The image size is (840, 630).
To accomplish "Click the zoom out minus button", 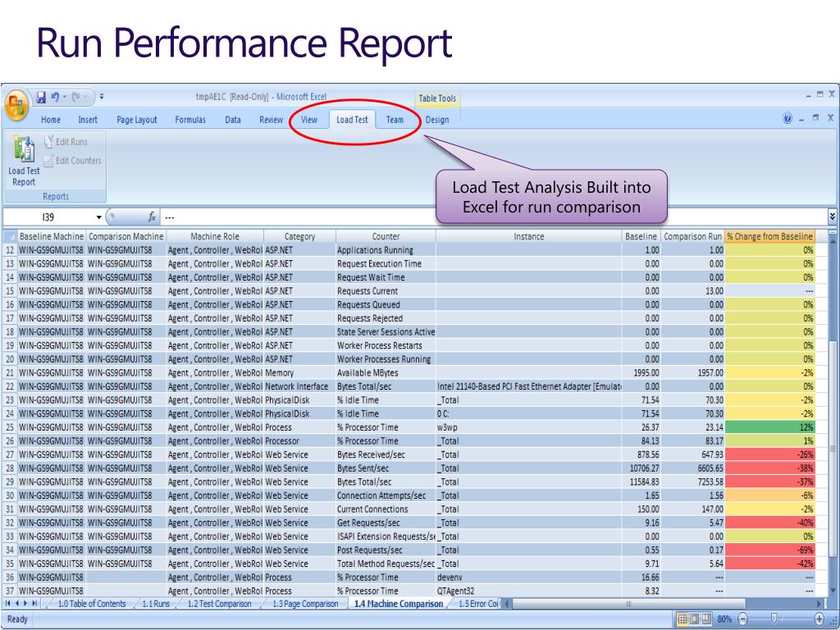I will [742, 619].
